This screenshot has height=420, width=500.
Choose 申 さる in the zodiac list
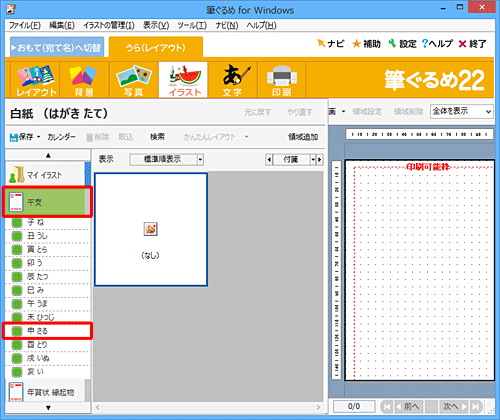click(x=48, y=331)
